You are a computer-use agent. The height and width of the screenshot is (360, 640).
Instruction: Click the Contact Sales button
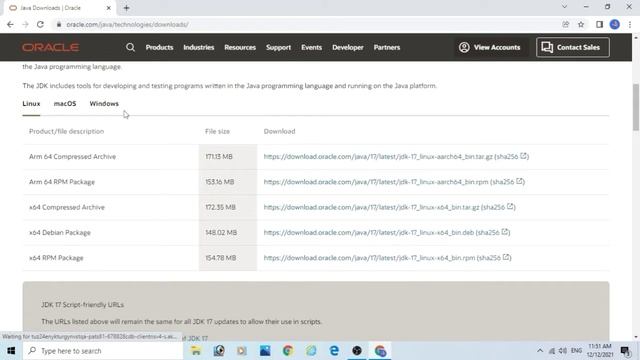click(x=573, y=47)
